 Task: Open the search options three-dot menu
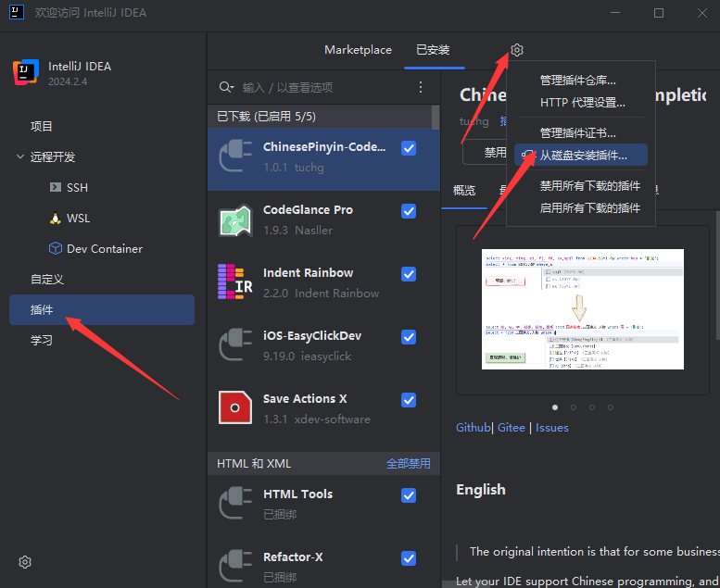(421, 87)
